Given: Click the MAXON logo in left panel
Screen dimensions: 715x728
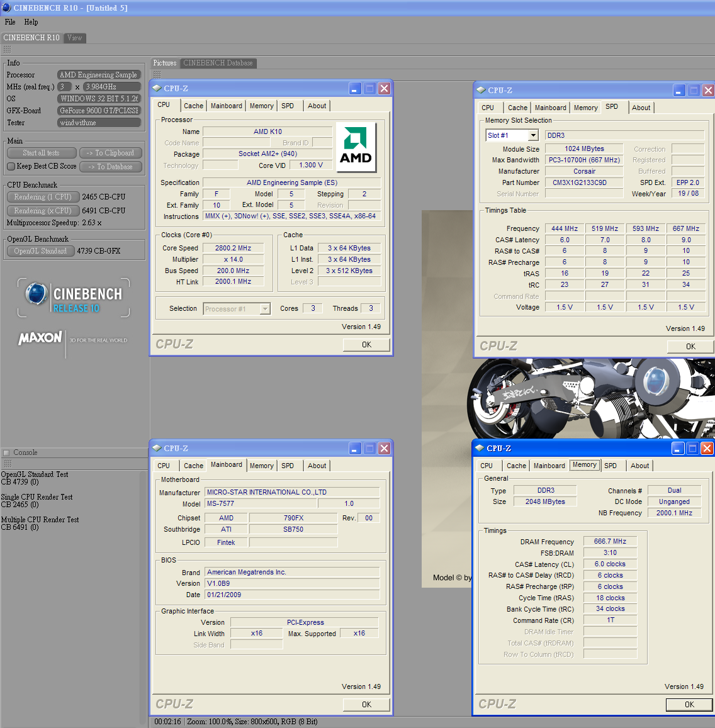Looking at the screenshot, I should click(x=40, y=338).
